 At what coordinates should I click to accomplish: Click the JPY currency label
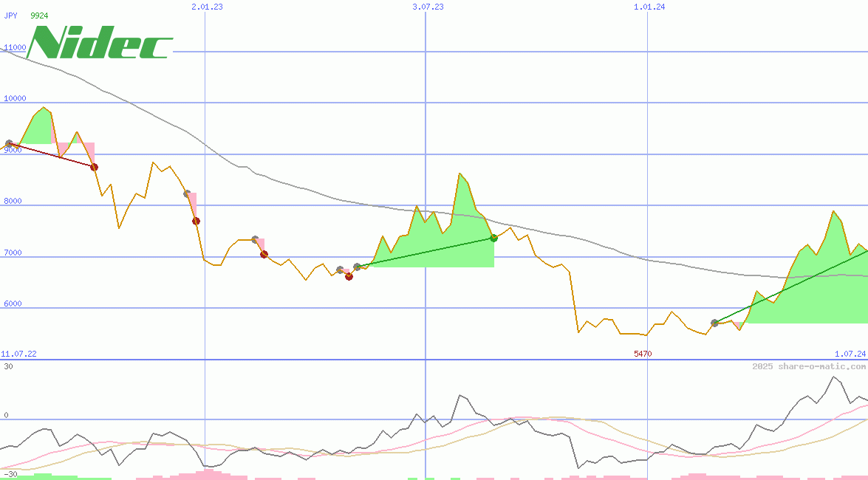(x=10, y=16)
